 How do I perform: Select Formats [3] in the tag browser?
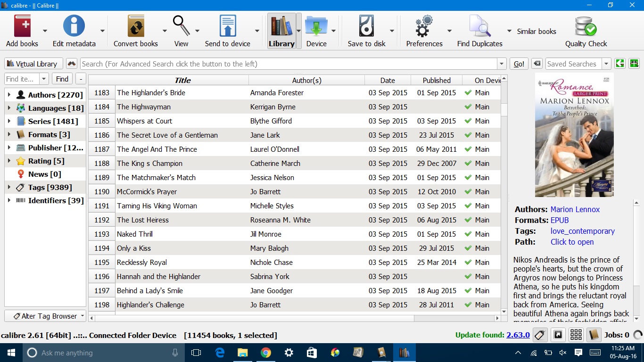[x=49, y=134]
